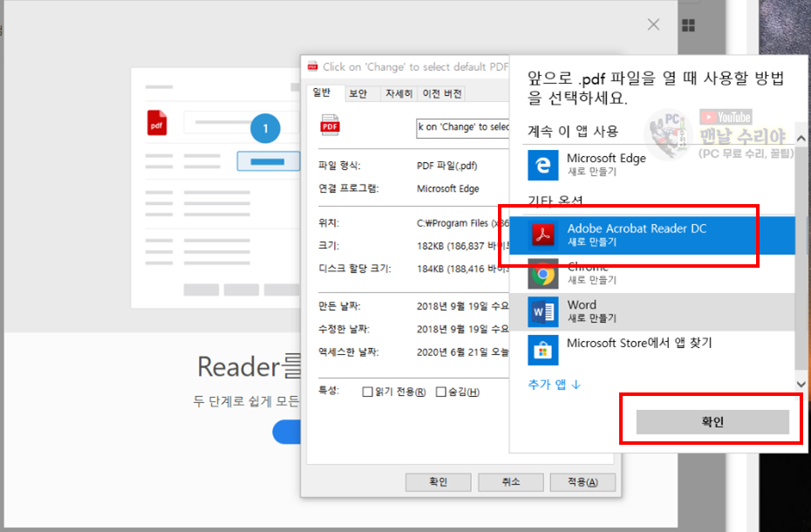The width and height of the screenshot is (811, 532).
Task: Click 취소 in the properties dialog
Action: click(x=510, y=481)
